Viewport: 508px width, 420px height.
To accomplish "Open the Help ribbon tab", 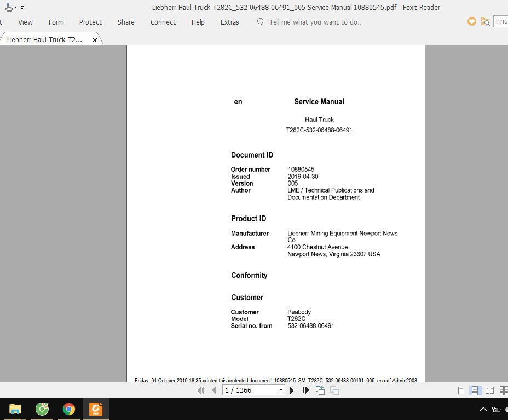I will pos(198,22).
